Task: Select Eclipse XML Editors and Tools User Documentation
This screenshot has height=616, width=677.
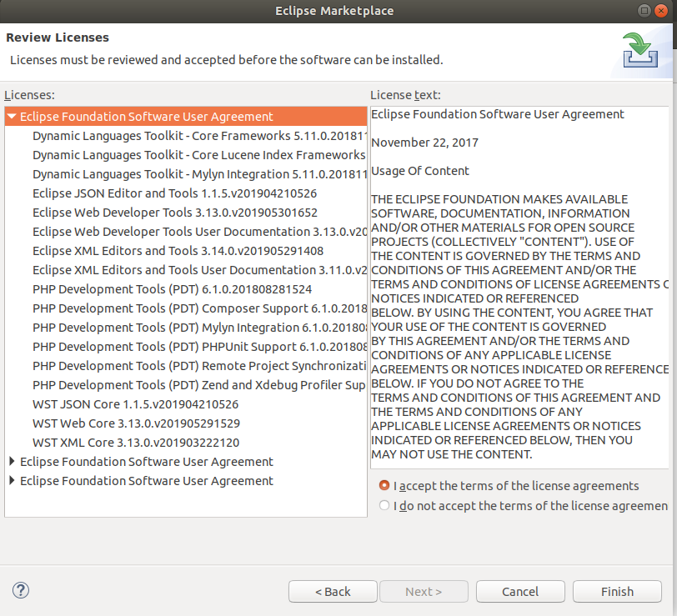Action: (x=199, y=270)
